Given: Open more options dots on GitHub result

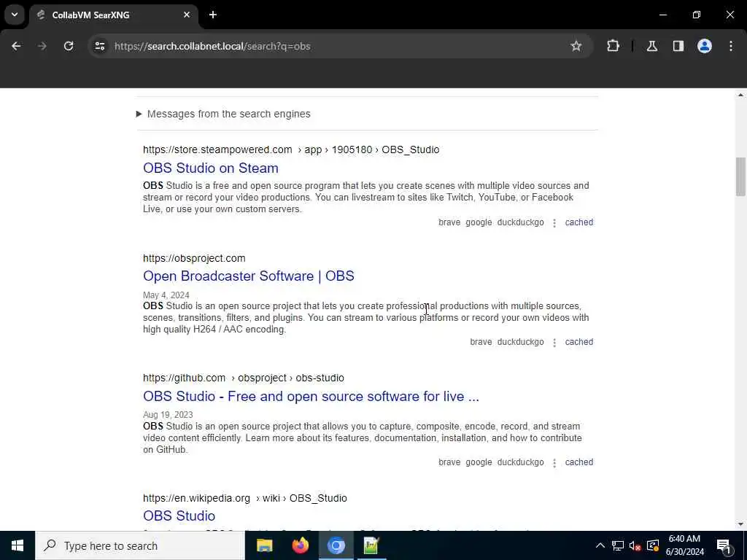Looking at the screenshot, I should (554, 463).
